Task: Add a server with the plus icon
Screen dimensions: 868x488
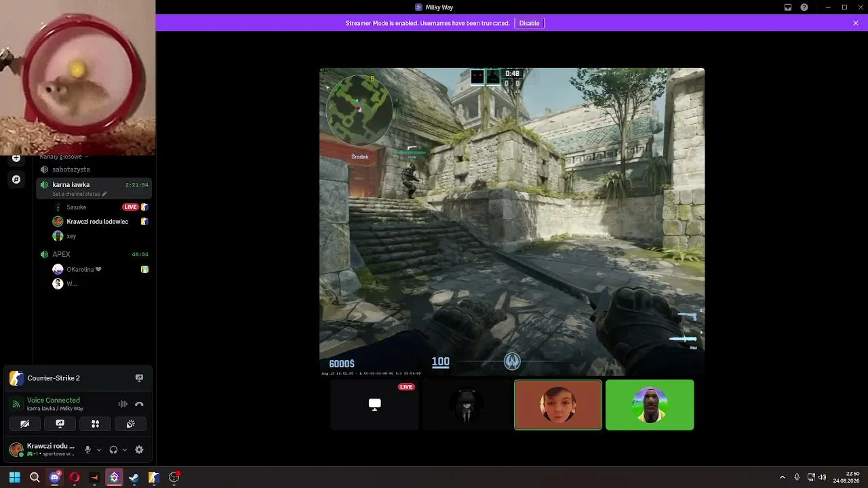Action: click(16, 158)
